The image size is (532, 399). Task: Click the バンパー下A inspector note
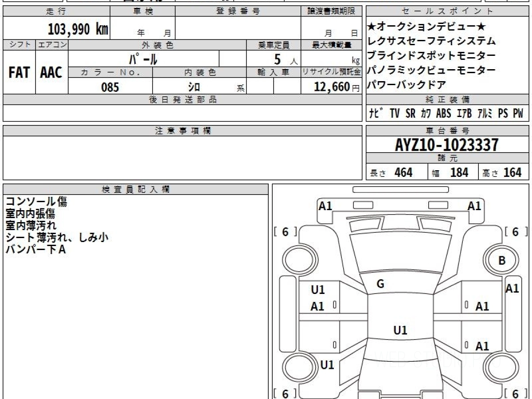[x=35, y=250]
